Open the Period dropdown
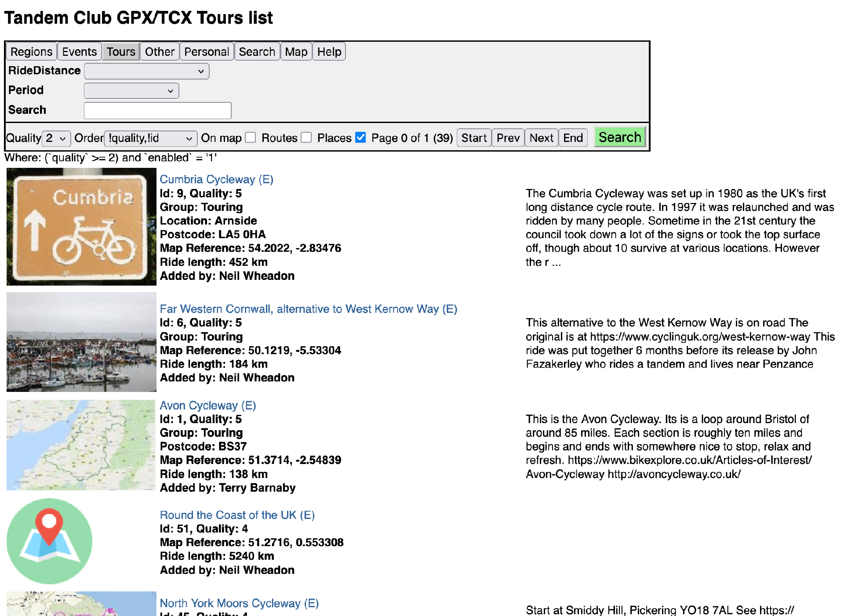This screenshot has height=616, width=844. [131, 91]
